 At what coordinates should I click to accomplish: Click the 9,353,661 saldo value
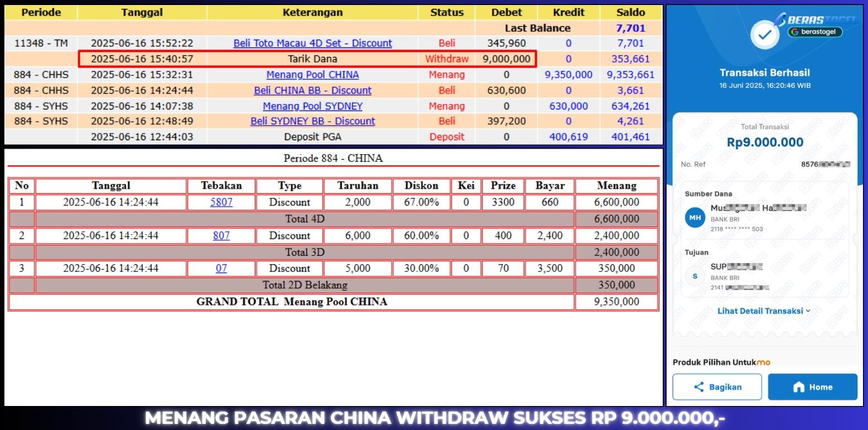click(631, 75)
